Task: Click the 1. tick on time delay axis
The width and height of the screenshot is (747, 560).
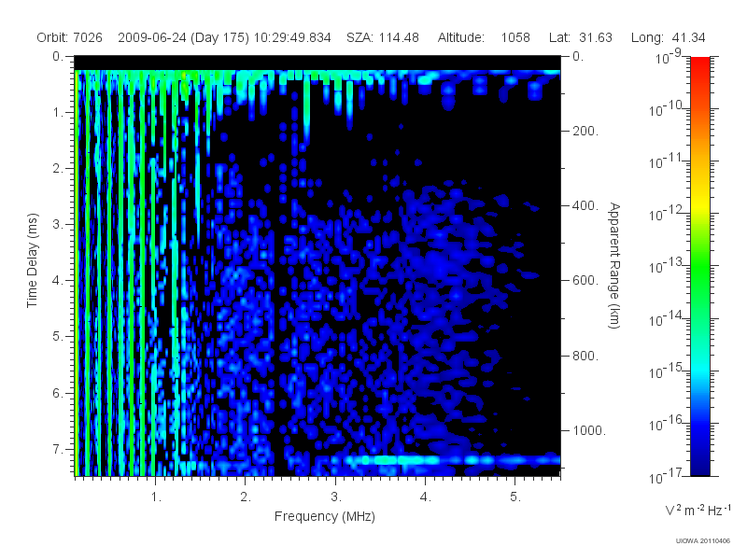Action: (58, 112)
